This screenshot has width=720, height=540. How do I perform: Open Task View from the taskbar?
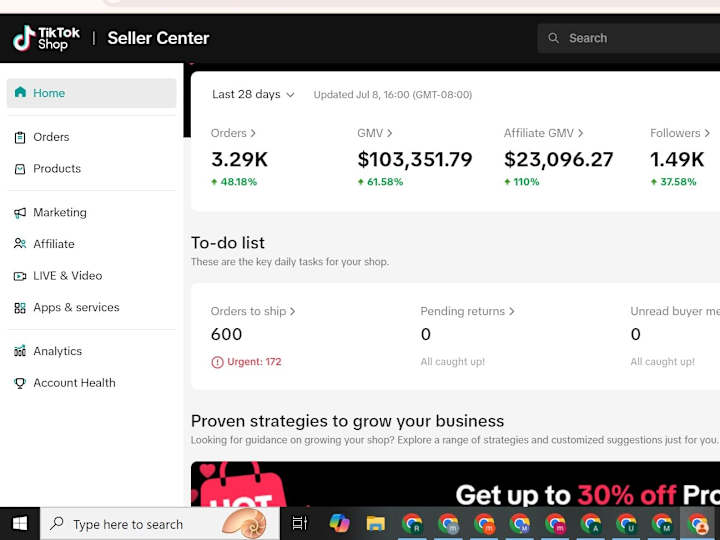(x=300, y=523)
